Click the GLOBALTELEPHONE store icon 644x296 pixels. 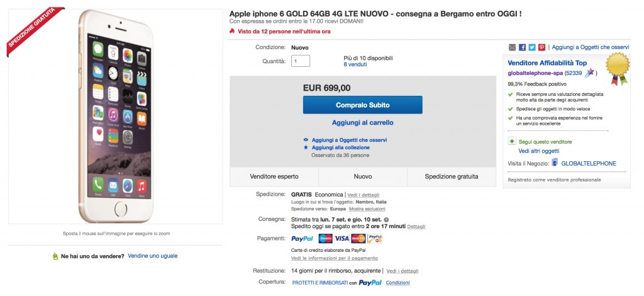point(555,163)
